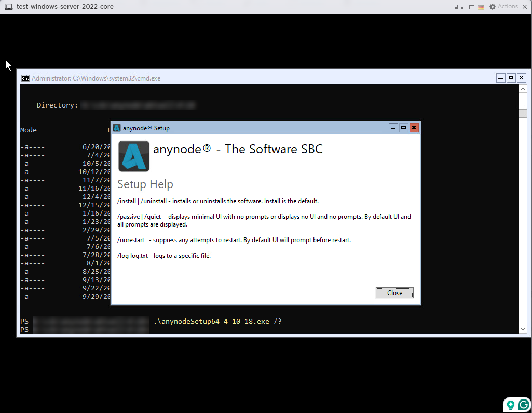Click the anynode logo in the Setup dialog
The height and width of the screenshot is (413, 532).
point(134,155)
